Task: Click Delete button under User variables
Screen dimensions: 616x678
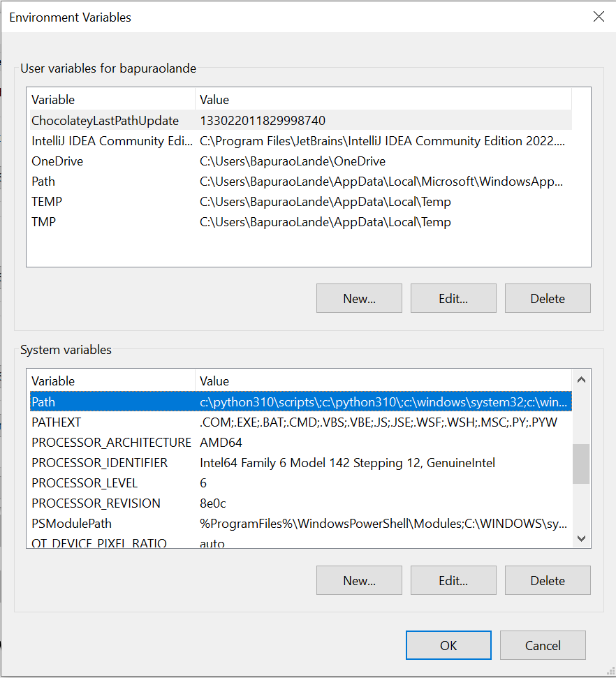Action: (548, 298)
